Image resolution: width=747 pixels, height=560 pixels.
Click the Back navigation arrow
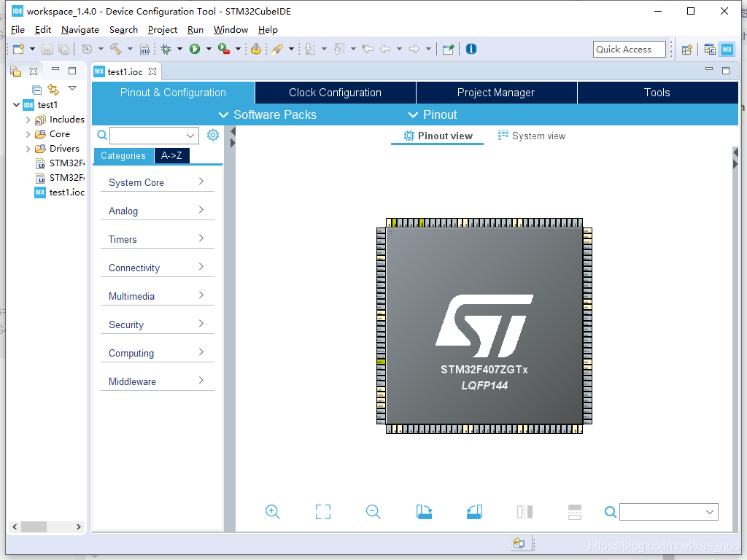click(385, 49)
